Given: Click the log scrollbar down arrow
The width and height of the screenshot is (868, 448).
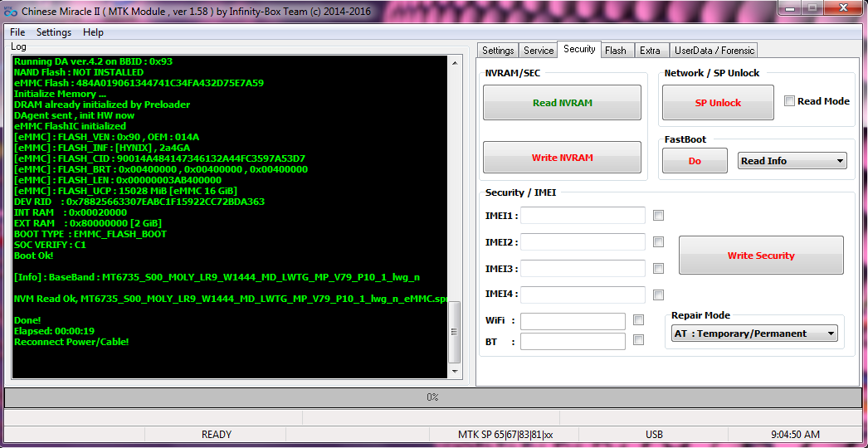Looking at the screenshot, I should click(454, 372).
